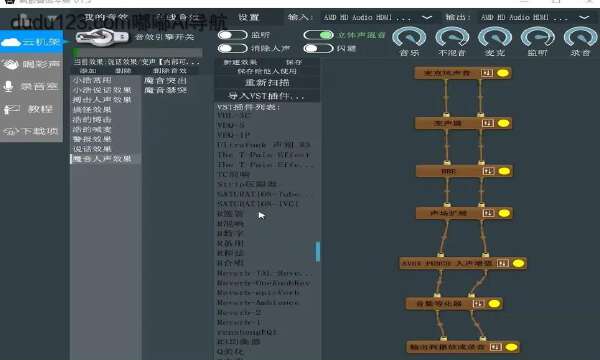Enable the 闪避 switch

pyautogui.click(x=318, y=49)
